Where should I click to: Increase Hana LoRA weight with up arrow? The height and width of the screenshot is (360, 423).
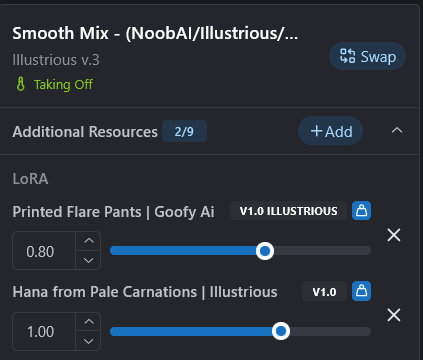[88, 322]
